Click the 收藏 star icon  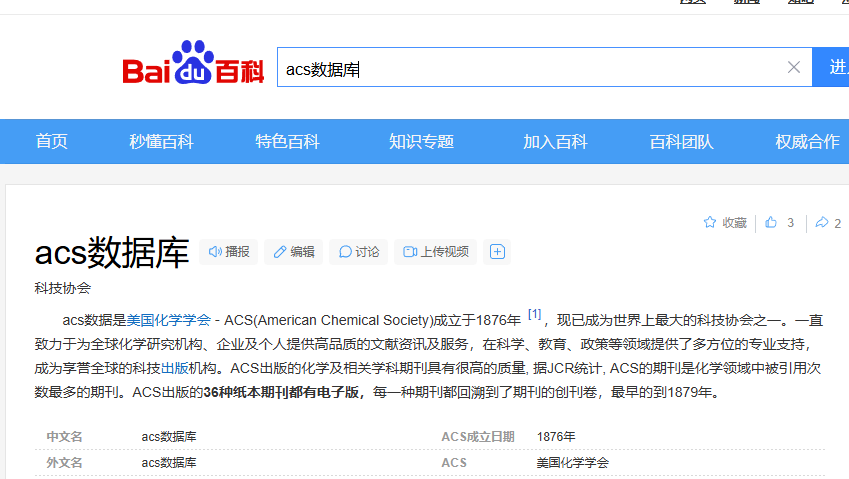[x=710, y=222]
